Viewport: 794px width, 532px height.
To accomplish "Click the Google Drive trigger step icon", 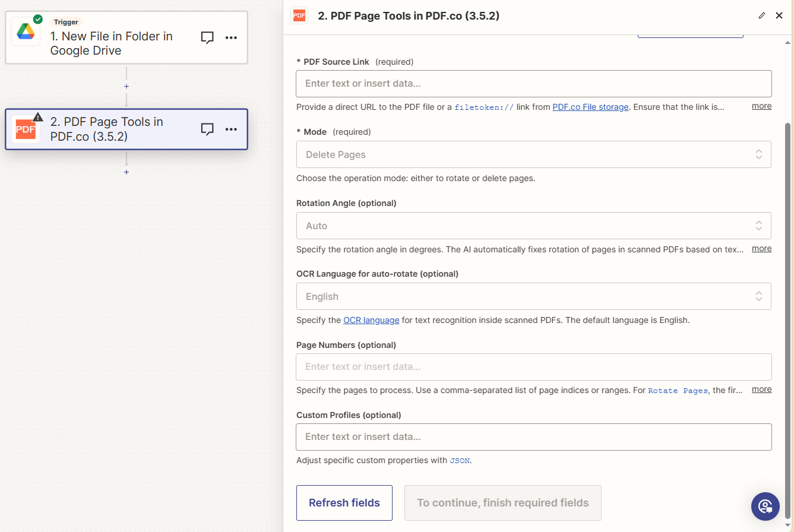I will [26, 31].
